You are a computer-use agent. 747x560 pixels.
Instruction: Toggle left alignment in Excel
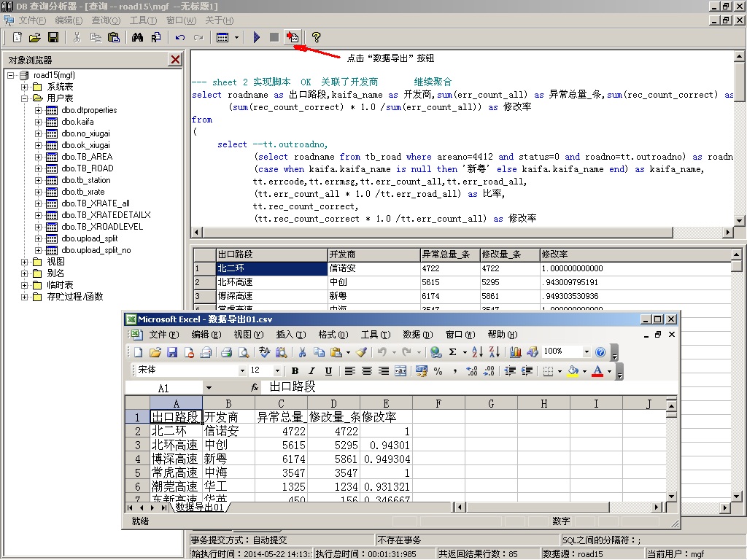349,371
